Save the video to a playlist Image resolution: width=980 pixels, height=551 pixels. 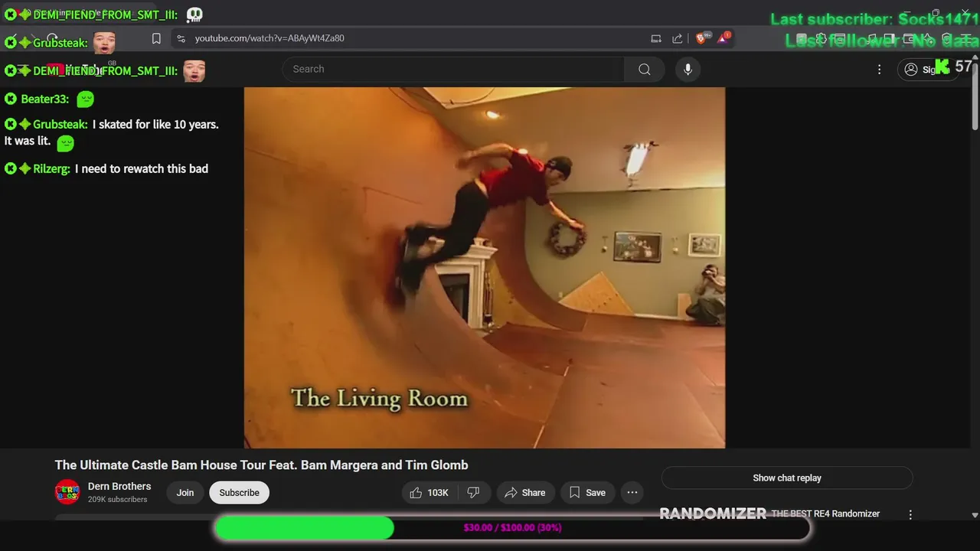point(587,493)
